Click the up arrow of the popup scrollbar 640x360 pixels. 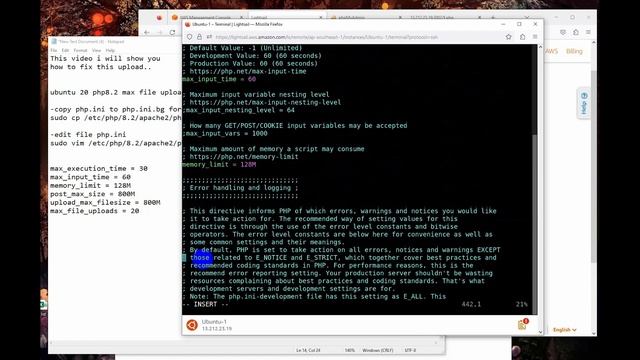540,47
